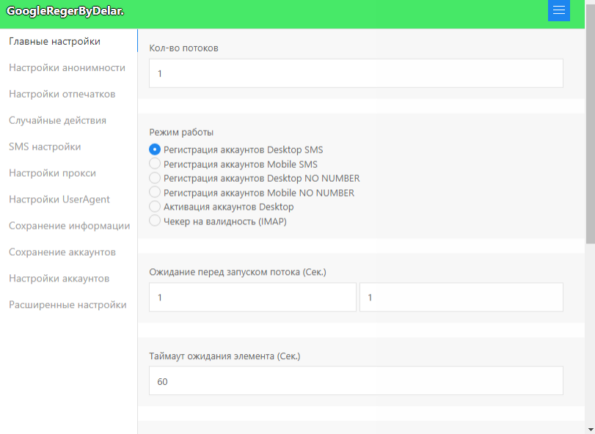Focus the Таймаут ожидания элемента field
Screen dimensions: 595x434
coord(356,381)
